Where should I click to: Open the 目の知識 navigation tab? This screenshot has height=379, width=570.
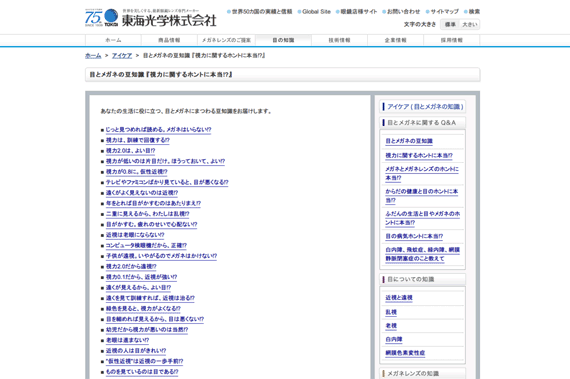coord(283,40)
